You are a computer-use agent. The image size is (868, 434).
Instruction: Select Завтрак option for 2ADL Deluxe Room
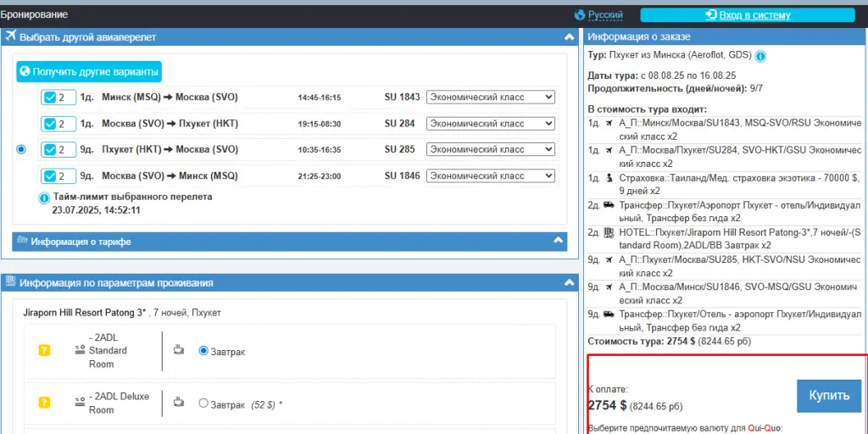(203, 403)
